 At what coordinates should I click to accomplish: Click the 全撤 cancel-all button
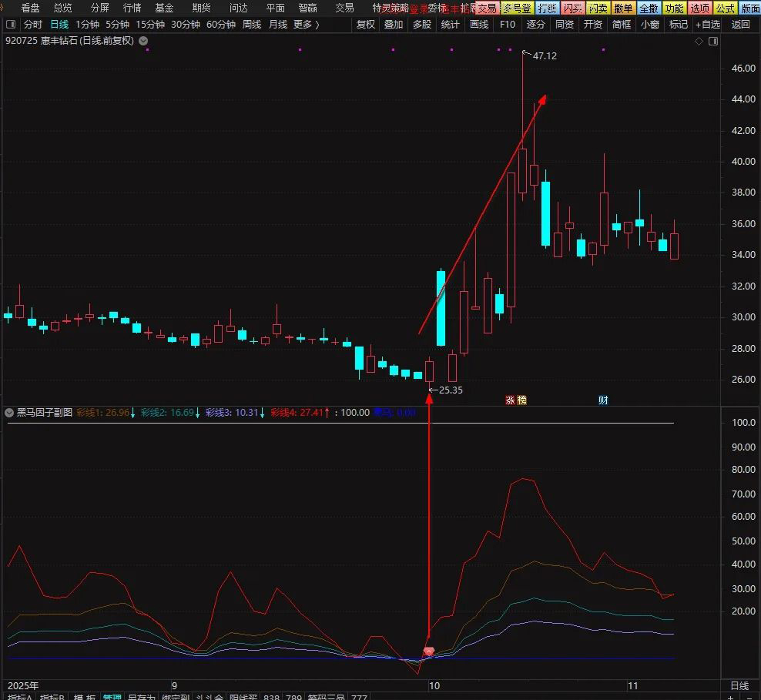pos(649,8)
